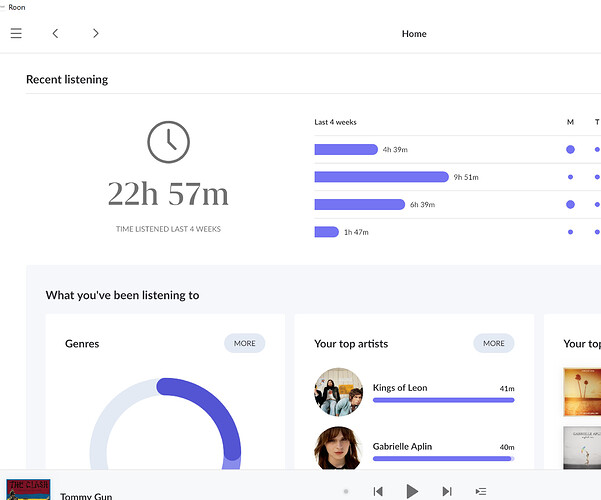Click the Home page title
Screen dimensions: 601x500
[414, 34]
